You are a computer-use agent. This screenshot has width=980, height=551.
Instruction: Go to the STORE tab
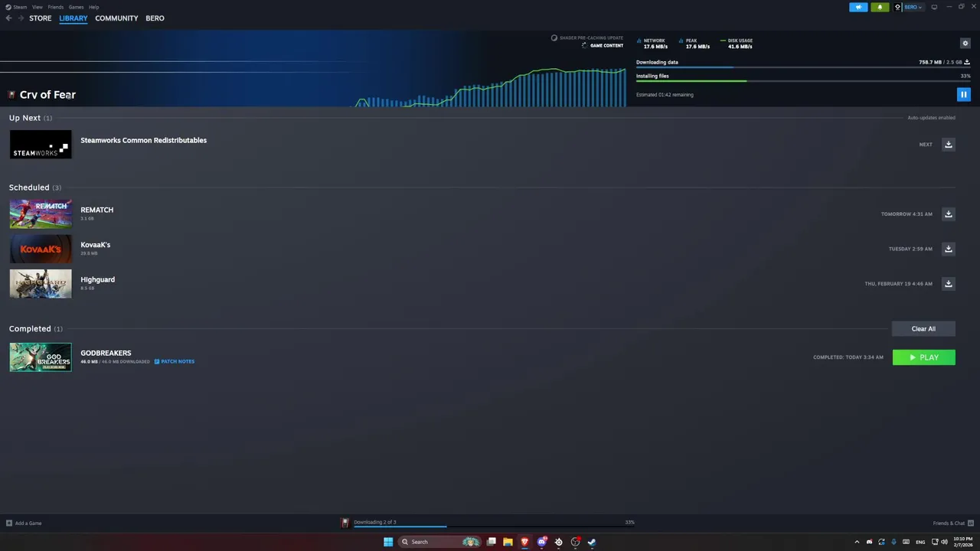[x=41, y=18]
